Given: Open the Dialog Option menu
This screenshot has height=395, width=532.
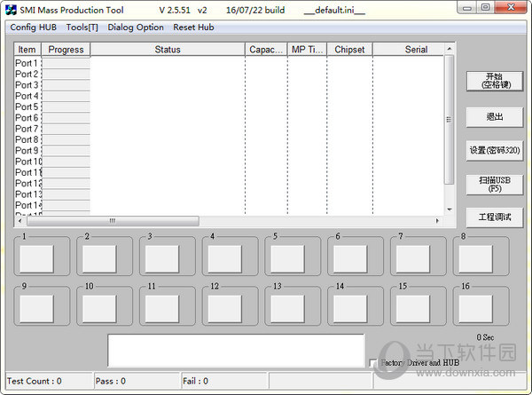Looking at the screenshot, I should (136, 28).
